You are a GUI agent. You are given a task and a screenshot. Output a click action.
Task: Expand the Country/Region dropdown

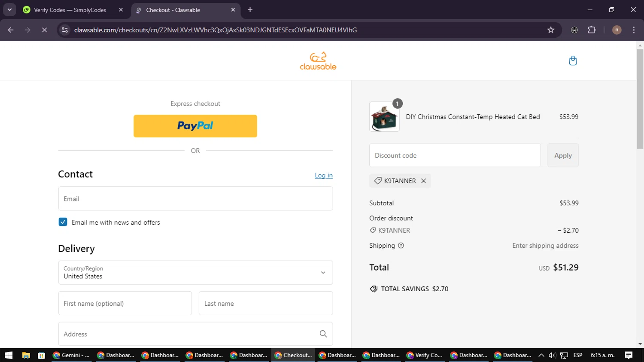pyautogui.click(x=195, y=272)
